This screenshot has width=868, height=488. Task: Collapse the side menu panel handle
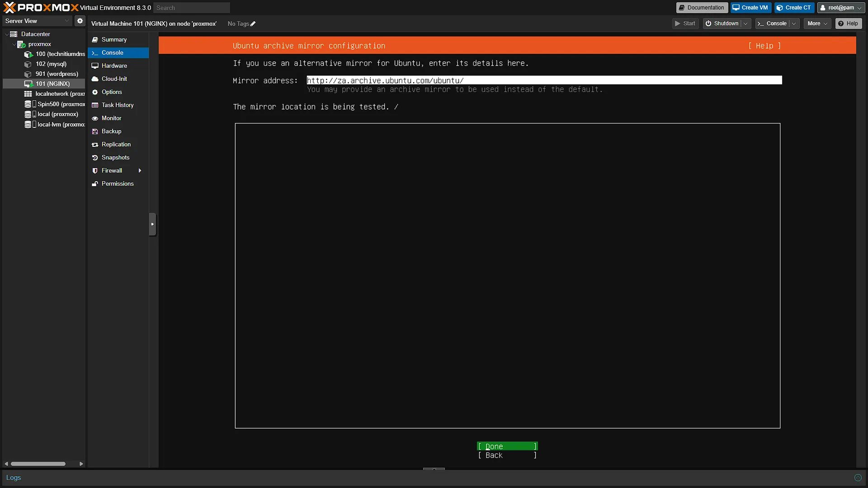tap(152, 224)
